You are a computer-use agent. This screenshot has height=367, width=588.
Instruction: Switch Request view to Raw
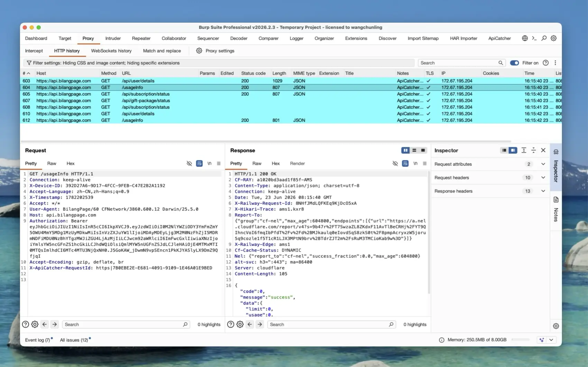[52, 163]
